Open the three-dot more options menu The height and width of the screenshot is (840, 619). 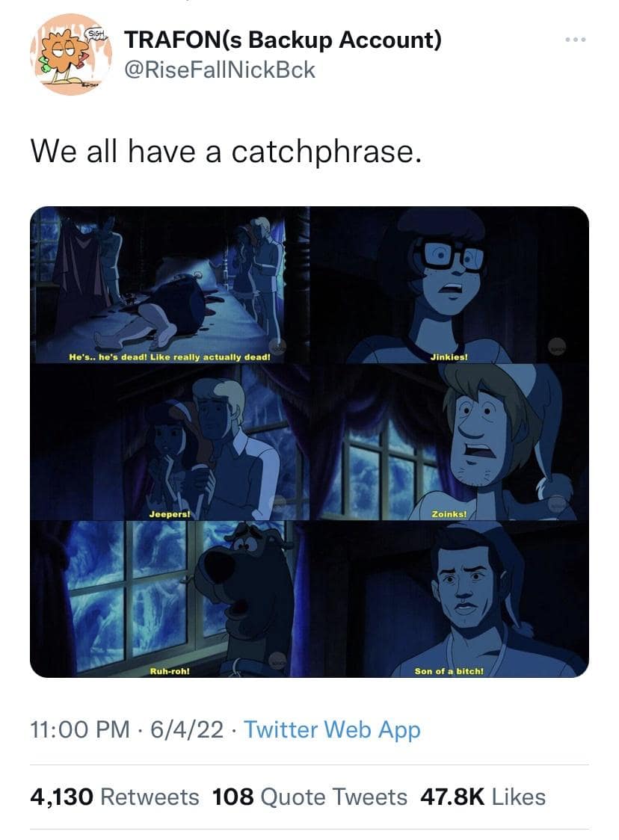575,40
